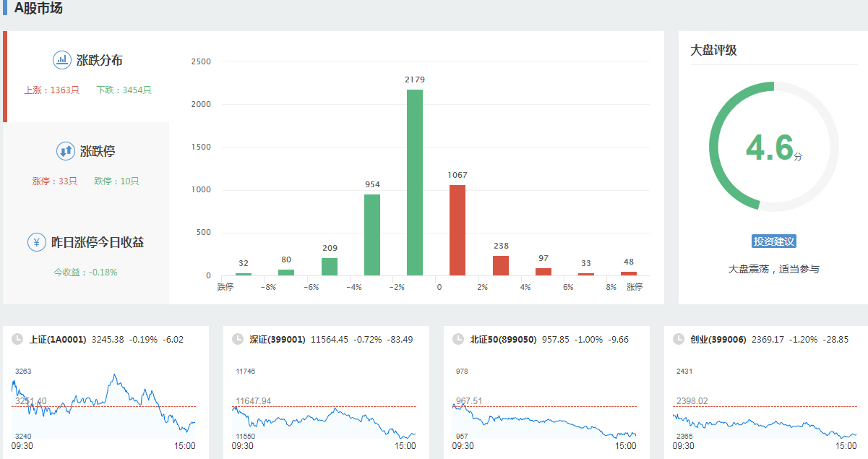Click the 涨跌分布 bar chart icon
868x459 pixels.
(62, 60)
